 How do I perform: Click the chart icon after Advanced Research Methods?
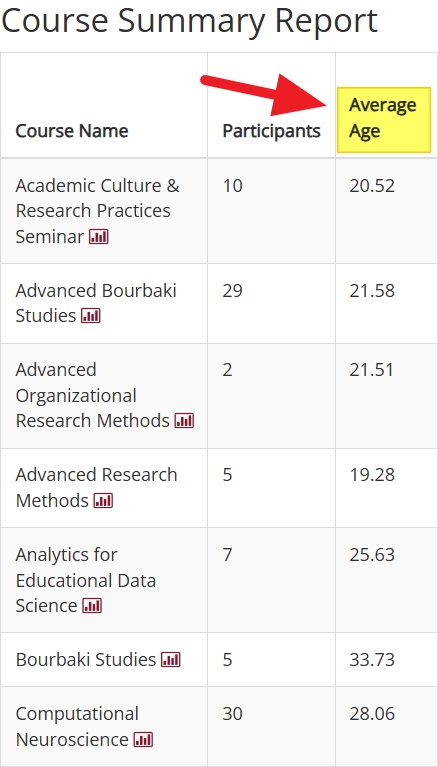(103, 501)
